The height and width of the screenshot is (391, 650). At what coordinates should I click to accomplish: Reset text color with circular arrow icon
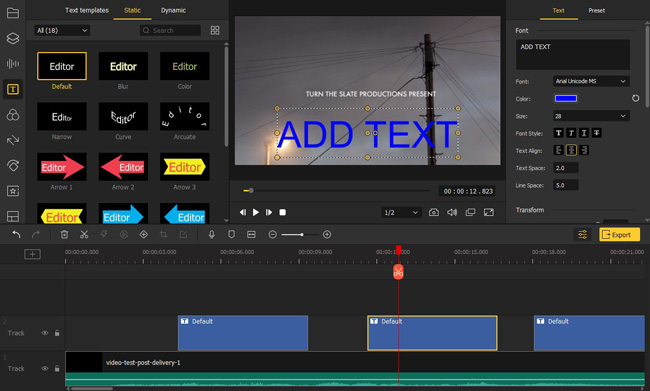tap(635, 98)
